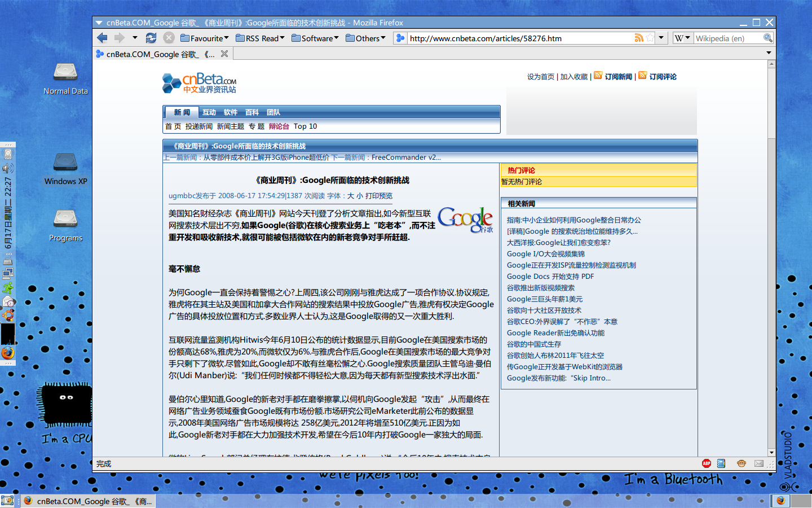Reload the page with the refresh icon
The width and height of the screenshot is (812, 508).
tap(151, 38)
